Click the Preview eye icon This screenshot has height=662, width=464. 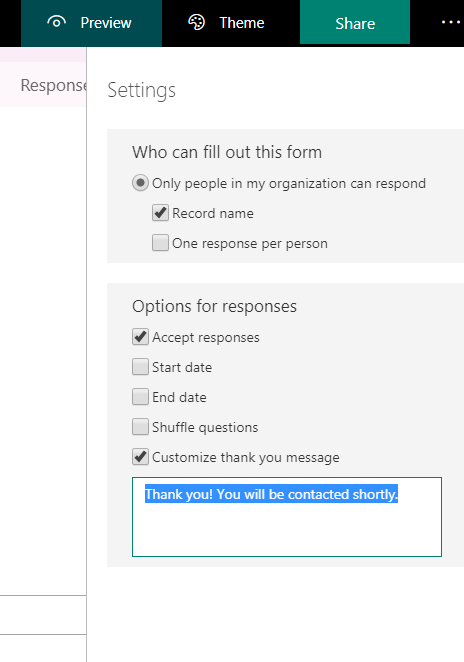(x=56, y=22)
